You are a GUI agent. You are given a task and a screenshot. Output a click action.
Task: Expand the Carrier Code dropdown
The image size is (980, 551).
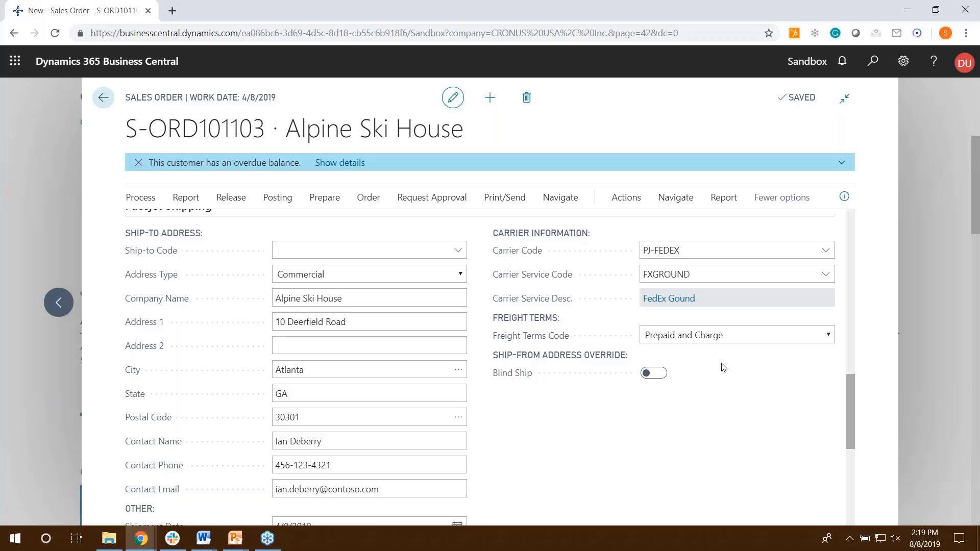(x=825, y=250)
